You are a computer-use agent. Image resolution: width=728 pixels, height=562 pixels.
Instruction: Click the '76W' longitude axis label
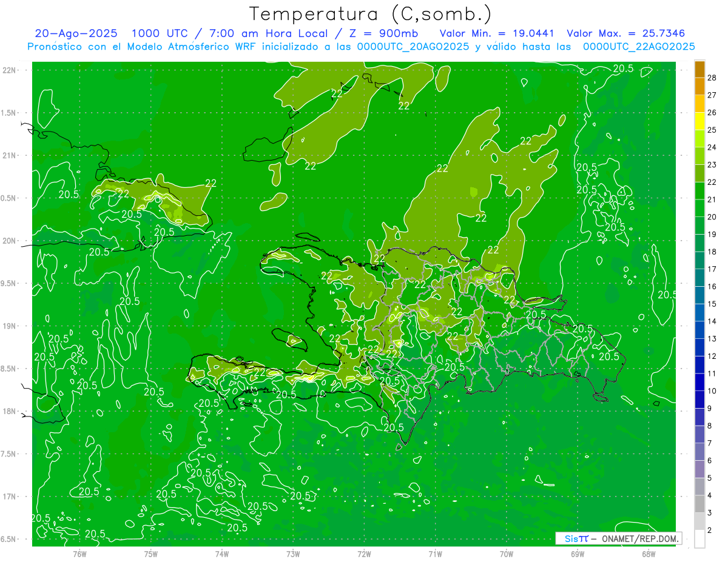(79, 554)
